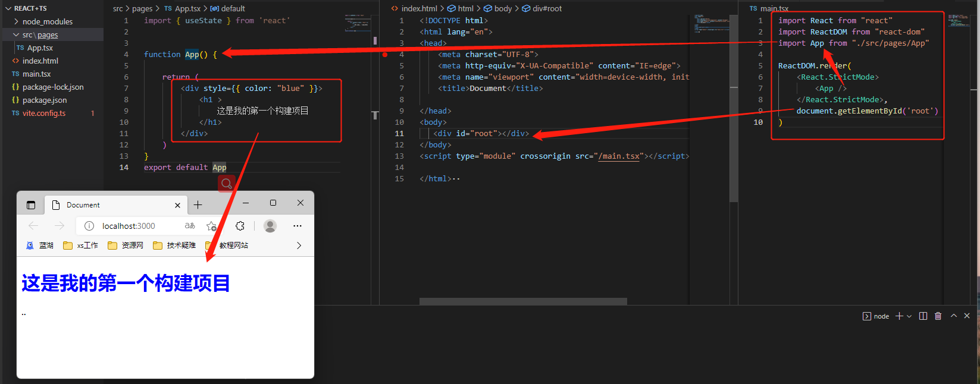
Task: Go forward in the Edge browser
Action: coord(59,226)
